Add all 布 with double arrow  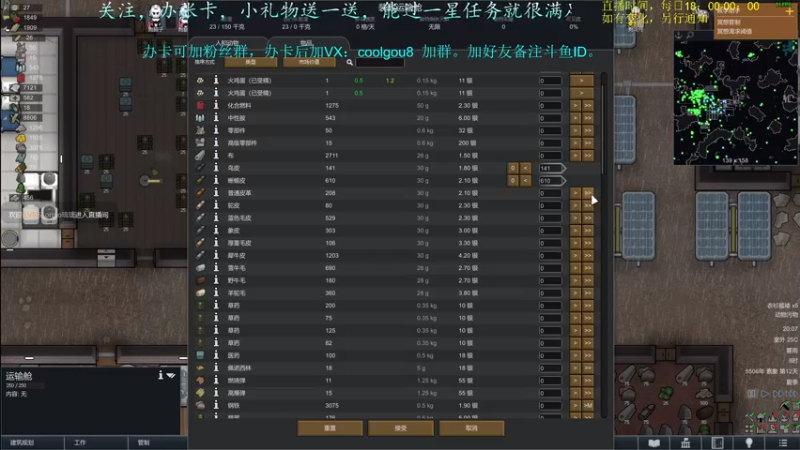(x=588, y=156)
